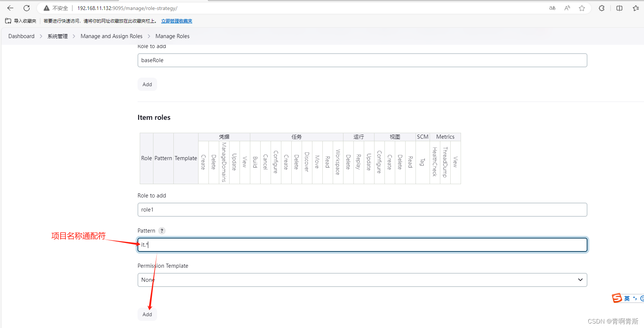644x328 pixels.
Task: Click HealthCheck permission column header
Action: [435, 162]
